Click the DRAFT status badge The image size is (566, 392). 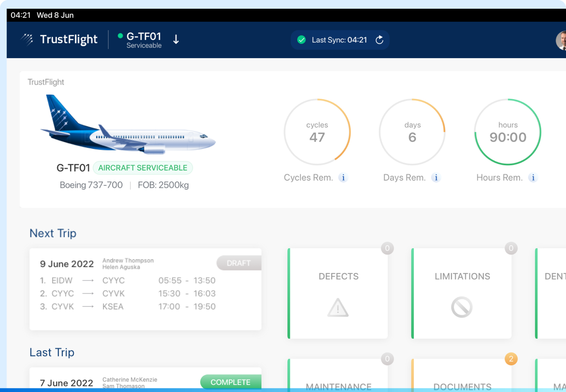(x=239, y=263)
